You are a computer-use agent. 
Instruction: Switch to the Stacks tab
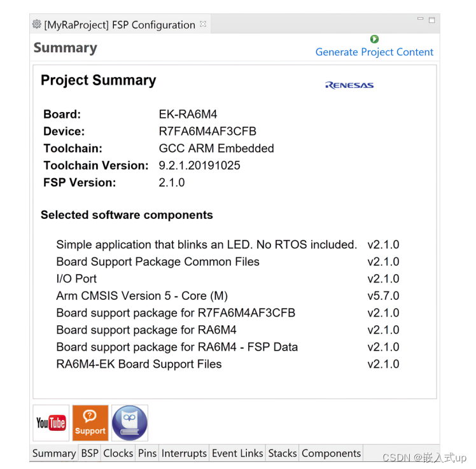pos(283,453)
